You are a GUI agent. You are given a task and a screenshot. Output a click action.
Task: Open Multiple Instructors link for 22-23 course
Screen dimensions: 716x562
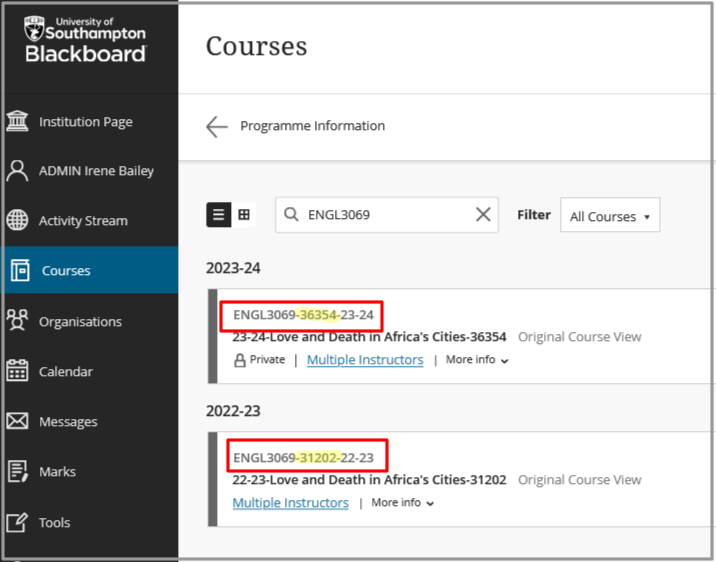click(290, 503)
